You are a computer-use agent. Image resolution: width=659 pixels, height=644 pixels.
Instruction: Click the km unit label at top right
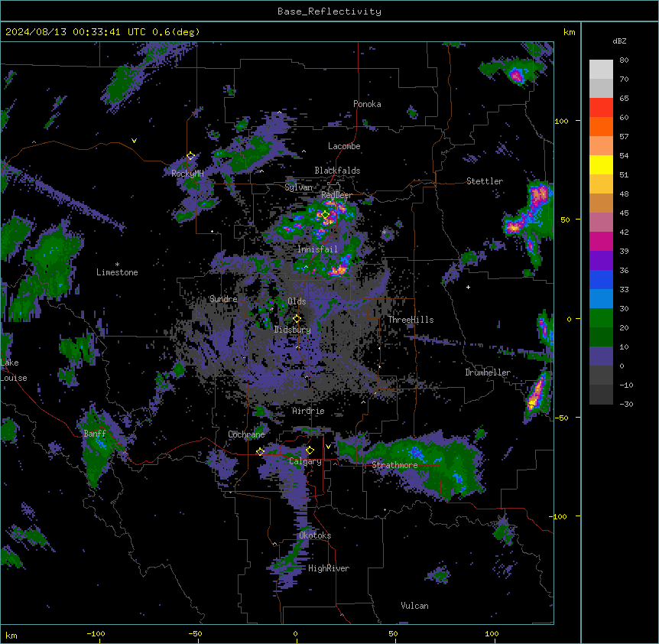570,32
